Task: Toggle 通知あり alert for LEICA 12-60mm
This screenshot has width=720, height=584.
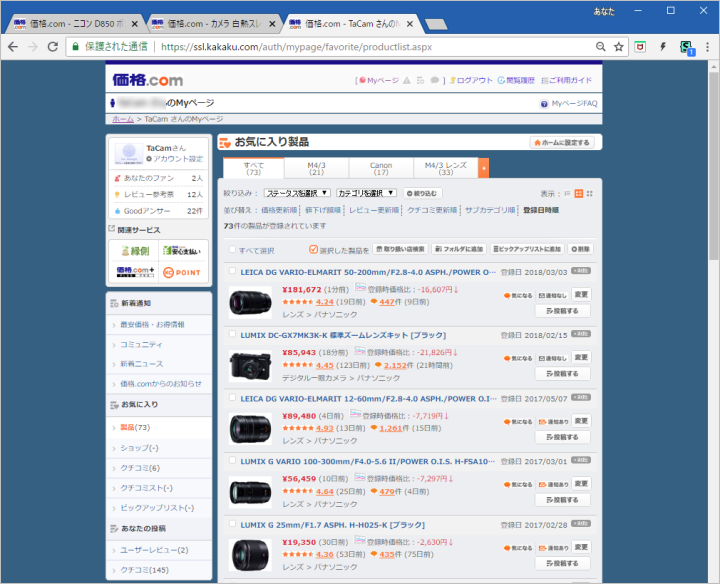Action: 552,421
